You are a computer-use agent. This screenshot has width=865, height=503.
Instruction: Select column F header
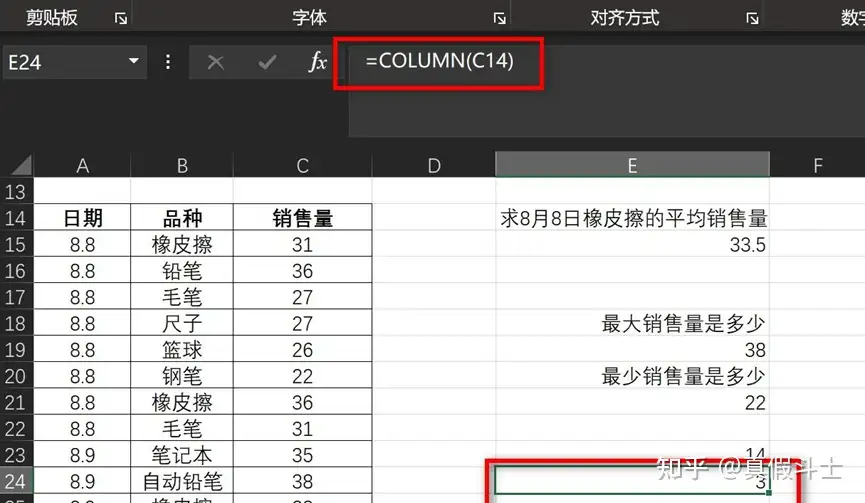818,165
